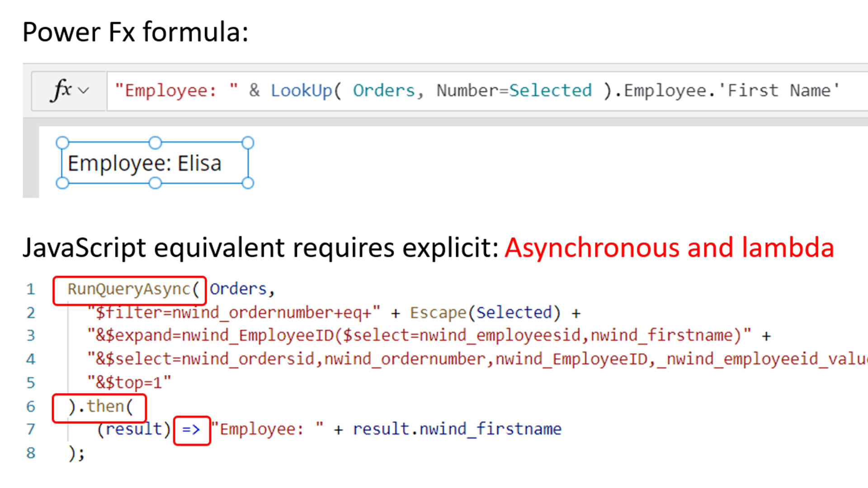Click line number 6 in code gutter
The width and height of the screenshot is (868, 488).
tap(30, 407)
